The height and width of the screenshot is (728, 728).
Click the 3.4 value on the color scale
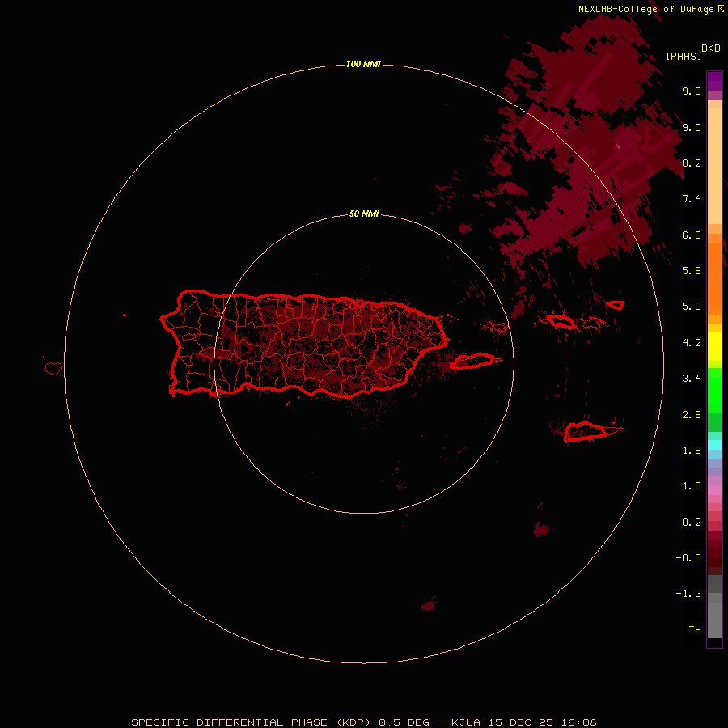pyautogui.click(x=692, y=379)
